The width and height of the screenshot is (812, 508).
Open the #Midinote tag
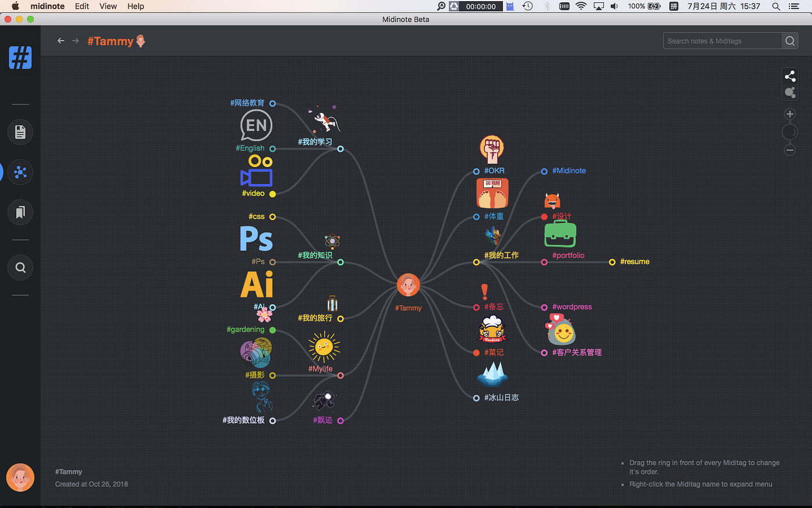[569, 171]
